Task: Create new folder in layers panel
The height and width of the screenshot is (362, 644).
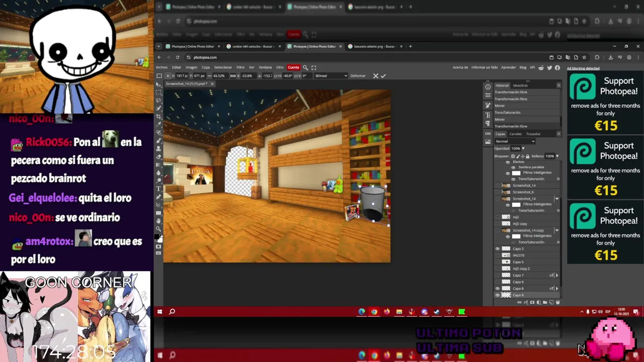Action: coord(545,302)
